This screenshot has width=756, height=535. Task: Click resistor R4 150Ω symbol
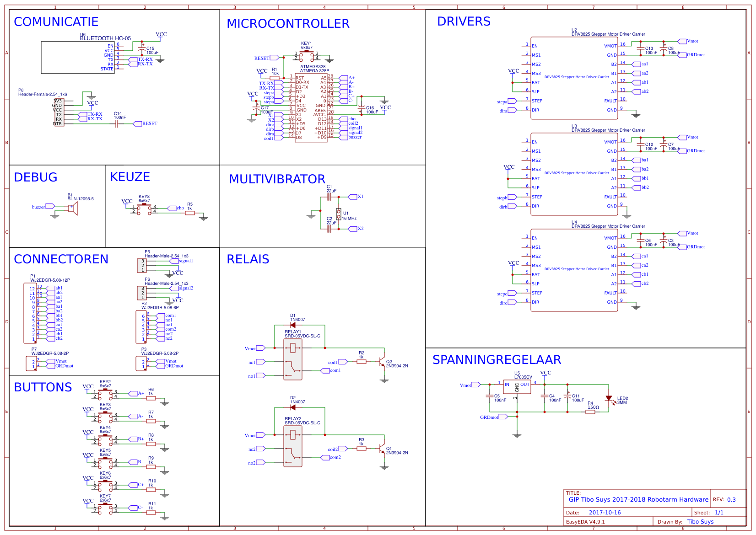click(590, 411)
